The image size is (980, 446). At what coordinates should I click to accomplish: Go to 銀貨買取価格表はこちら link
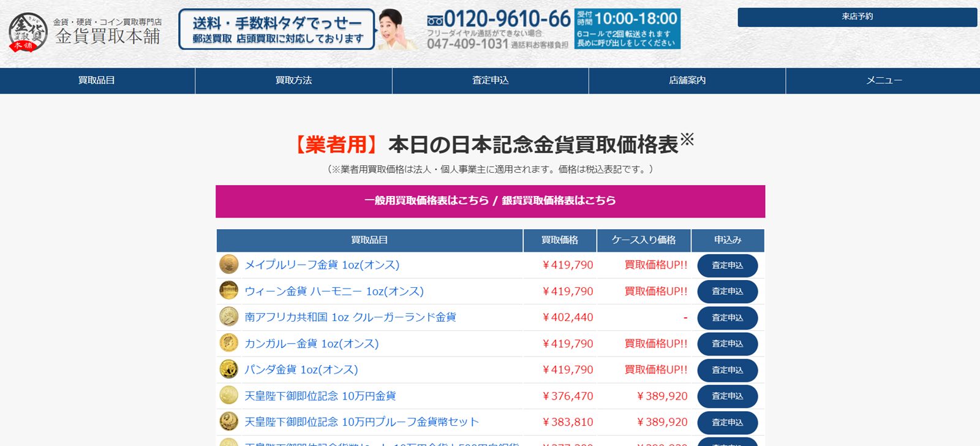click(x=559, y=200)
